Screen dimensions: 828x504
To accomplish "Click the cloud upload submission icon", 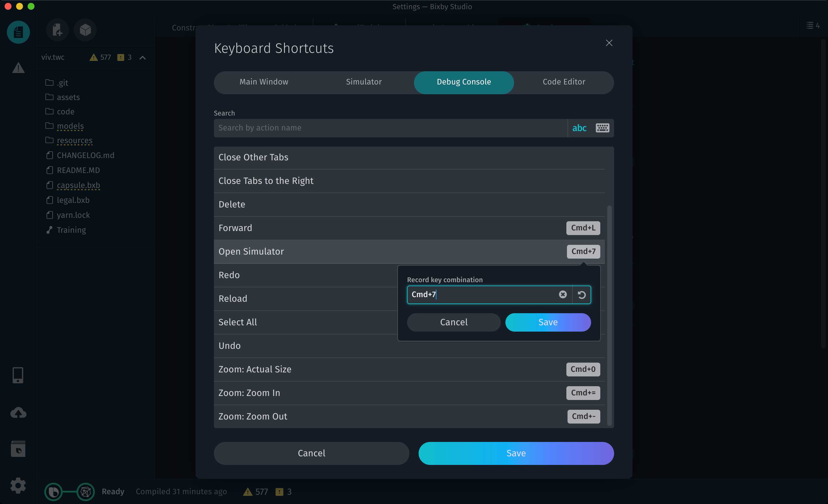I will pos(18,413).
